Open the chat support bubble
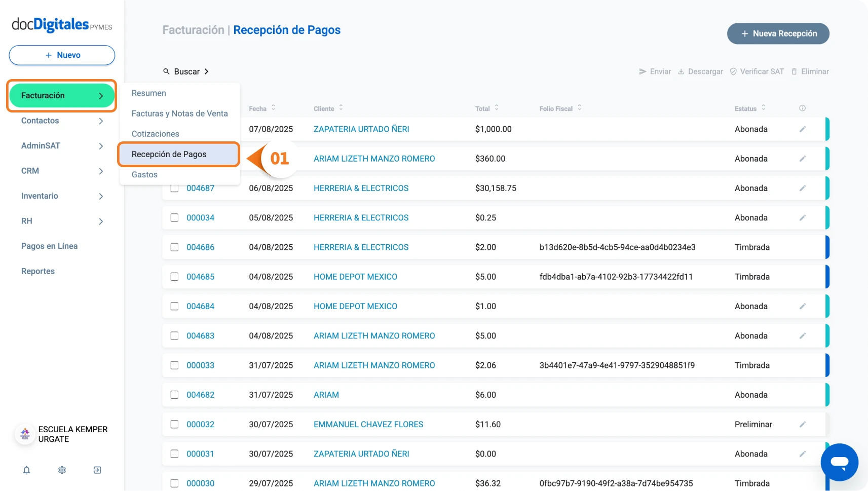 (x=839, y=462)
